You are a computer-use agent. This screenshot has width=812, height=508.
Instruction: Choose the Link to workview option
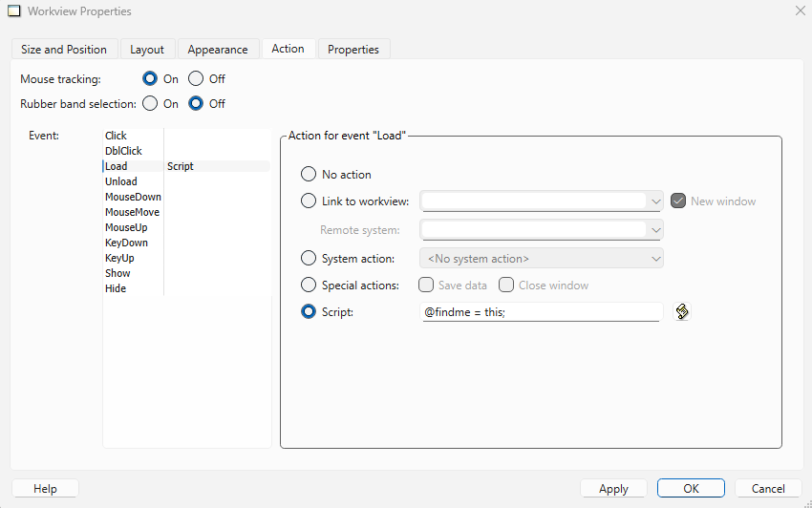pos(309,201)
